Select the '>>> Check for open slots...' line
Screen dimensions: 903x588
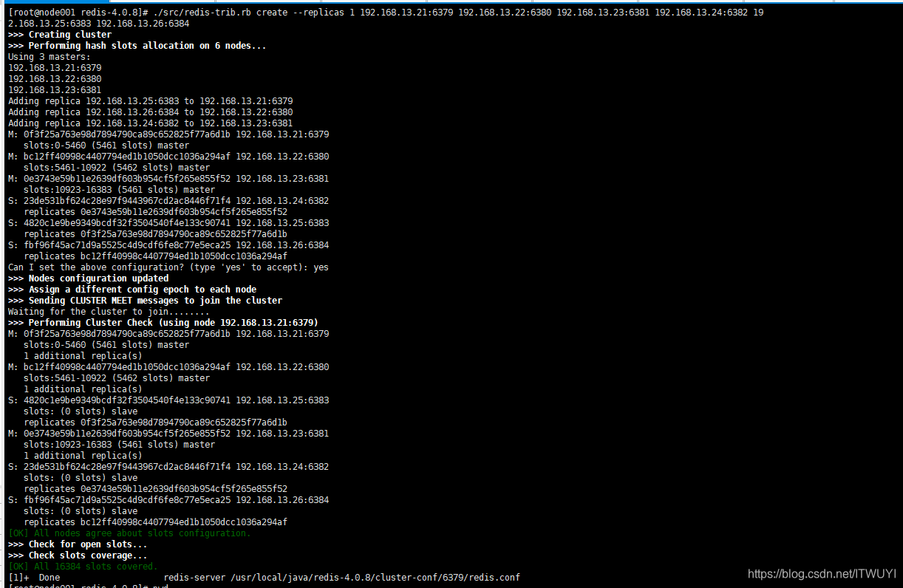78,544
